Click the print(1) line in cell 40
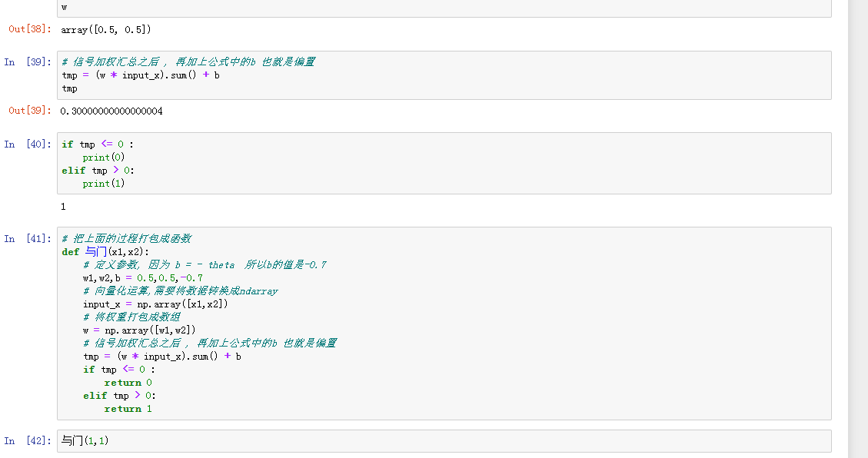Image resolution: width=868 pixels, height=458 pixels. pyautogui.click(x=104, y=184)
